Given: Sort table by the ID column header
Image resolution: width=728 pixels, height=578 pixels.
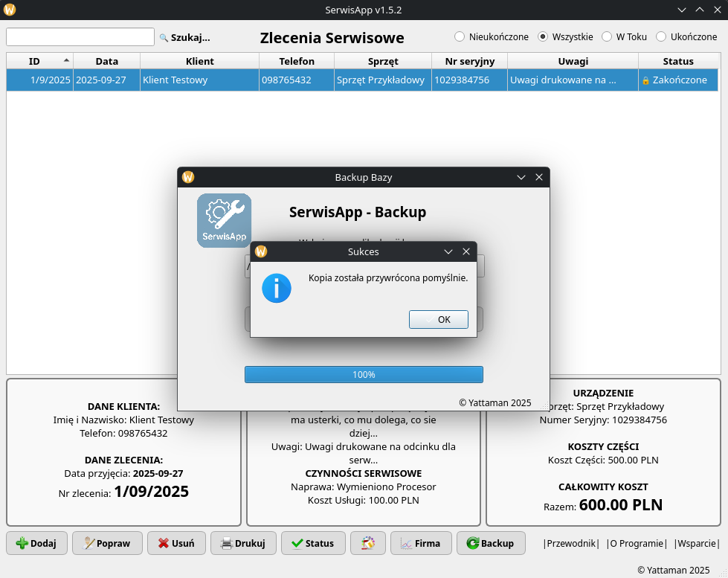Looking at the screenshot, I should click(x=35, y=61).
